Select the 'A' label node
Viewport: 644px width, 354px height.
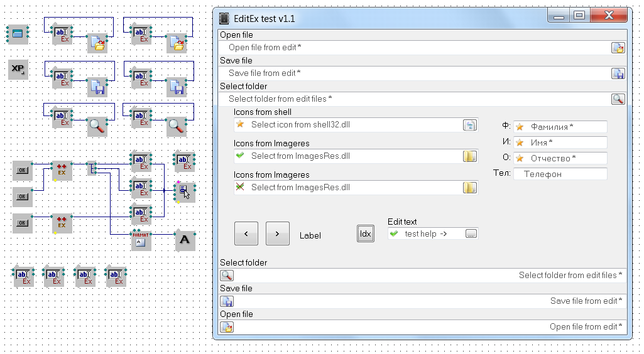click(185, 240)
